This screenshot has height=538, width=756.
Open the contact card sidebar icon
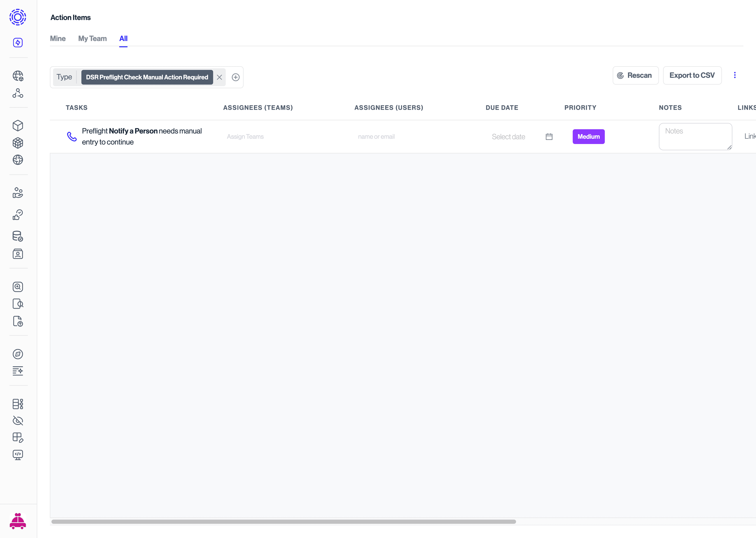click(x=18, y=254)
